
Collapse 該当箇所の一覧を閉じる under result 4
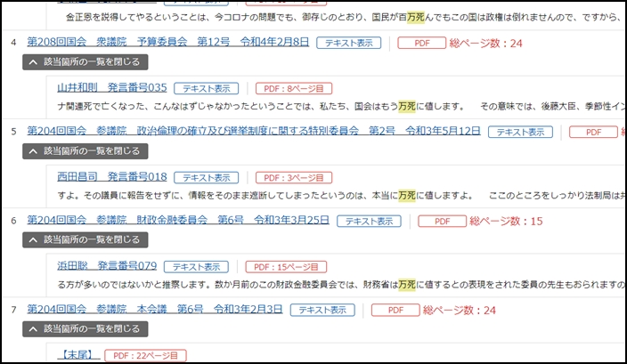coord(85,62)
